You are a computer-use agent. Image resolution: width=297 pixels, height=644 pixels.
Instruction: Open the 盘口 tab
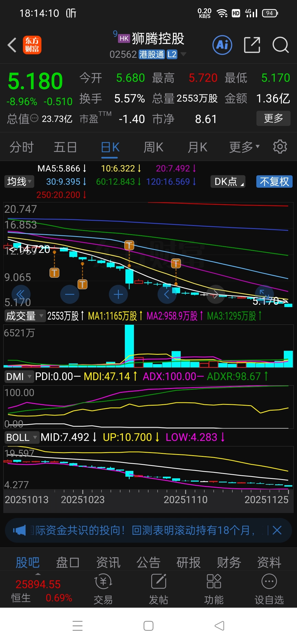coord(68,562)
